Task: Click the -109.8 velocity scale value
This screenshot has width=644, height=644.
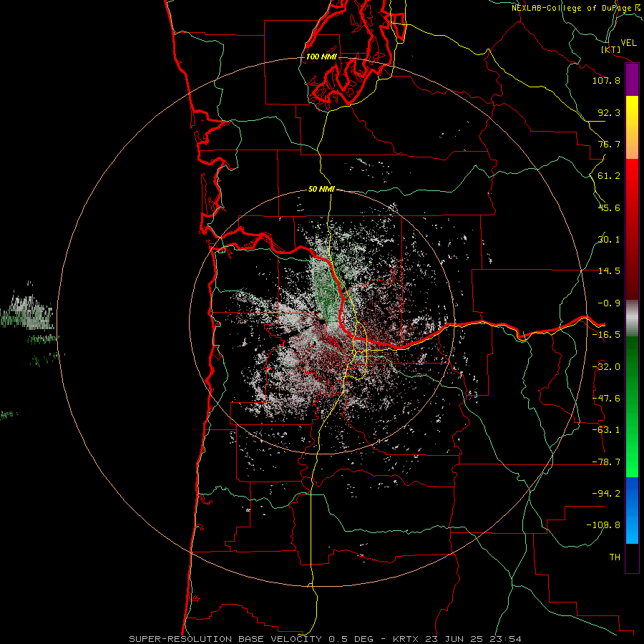Action: 603,525
